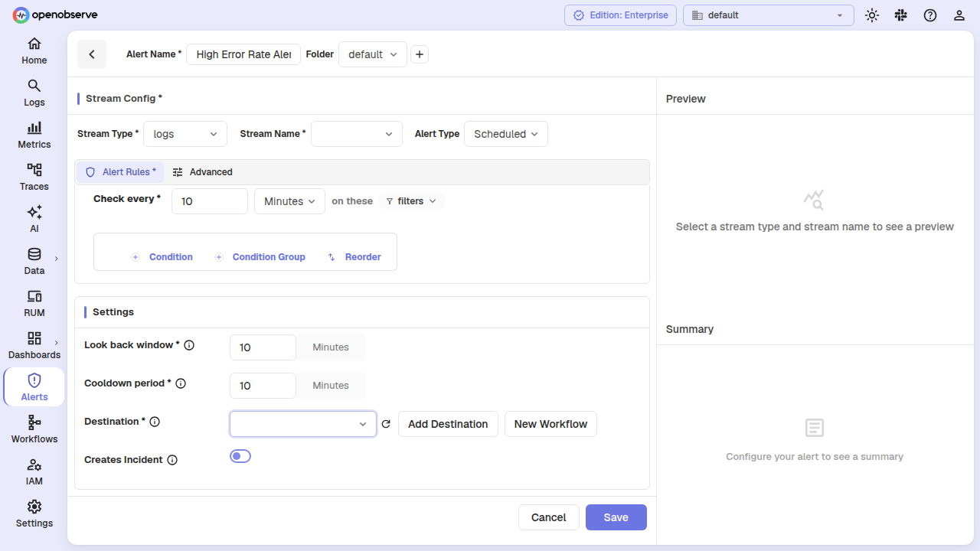Switch to the Advanced tab
The width and height of the screenshot is (980, 551).
click(x=202, y=172)
